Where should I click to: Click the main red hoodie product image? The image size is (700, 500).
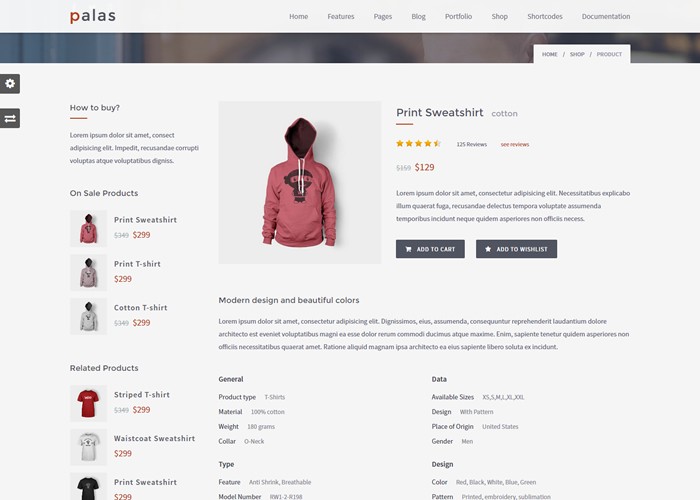(x=300, y=183)
